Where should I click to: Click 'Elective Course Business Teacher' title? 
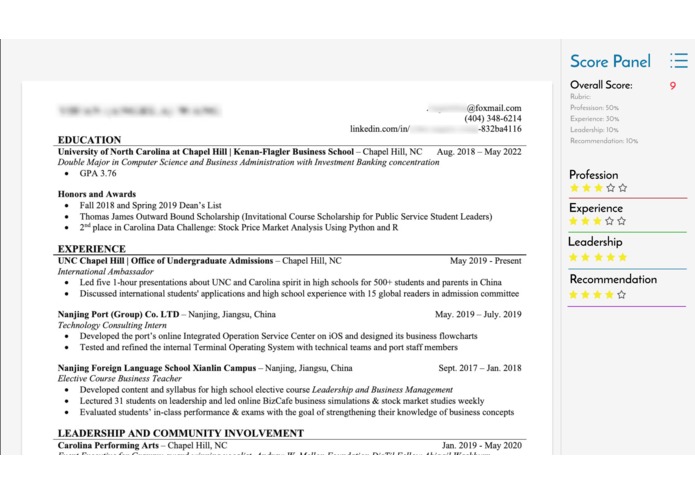point(120,379)
